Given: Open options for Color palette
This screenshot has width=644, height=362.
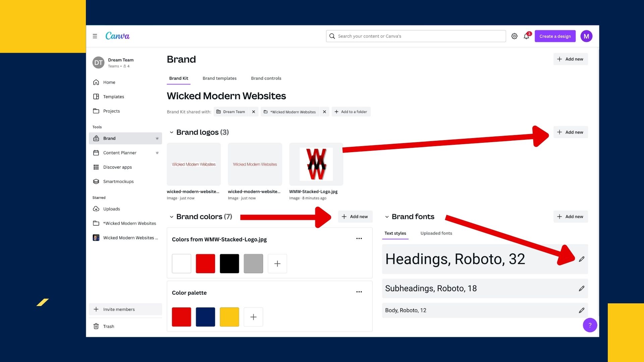Looking at the screenshot, I should (x=359, y=292).
